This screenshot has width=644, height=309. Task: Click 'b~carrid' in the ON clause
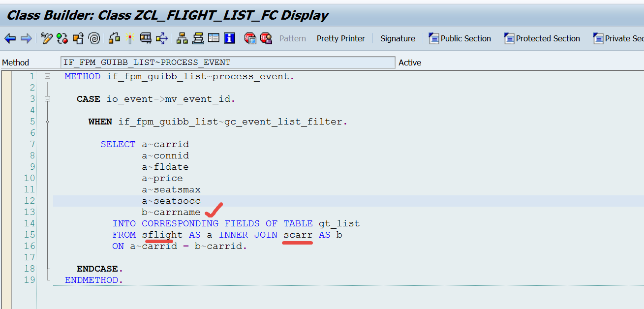pyautogui.click(x=218, y=246)
